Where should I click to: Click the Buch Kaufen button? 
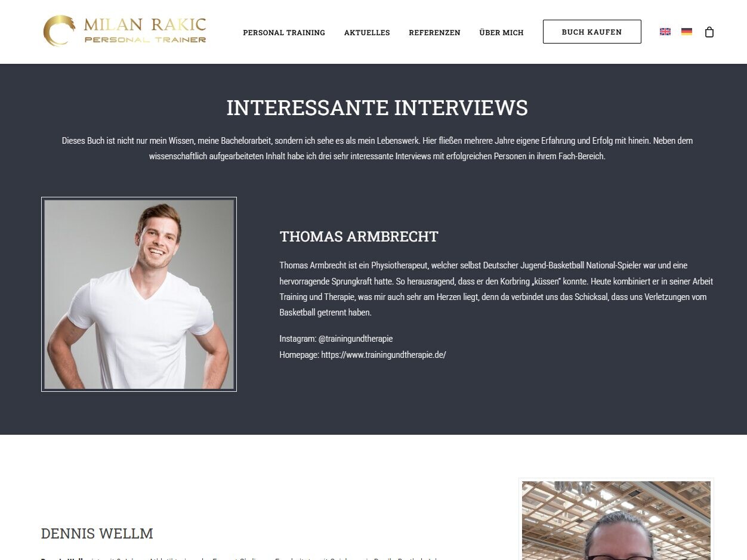[x=592, y=32]
